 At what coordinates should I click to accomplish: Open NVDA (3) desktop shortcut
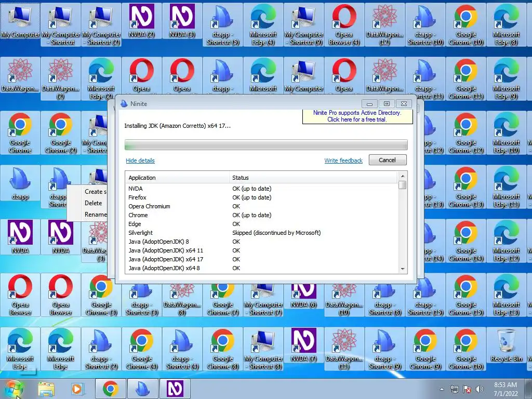182,21
